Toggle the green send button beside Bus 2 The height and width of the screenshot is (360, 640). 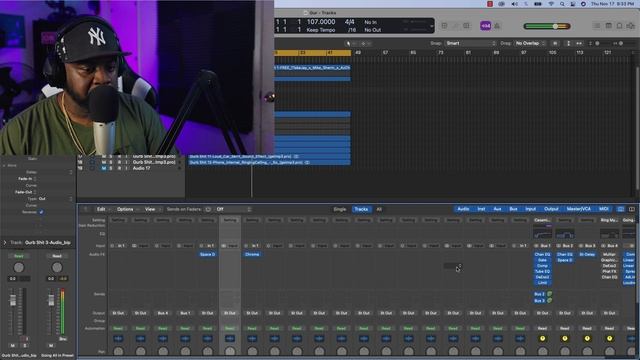tap(549, 294)
